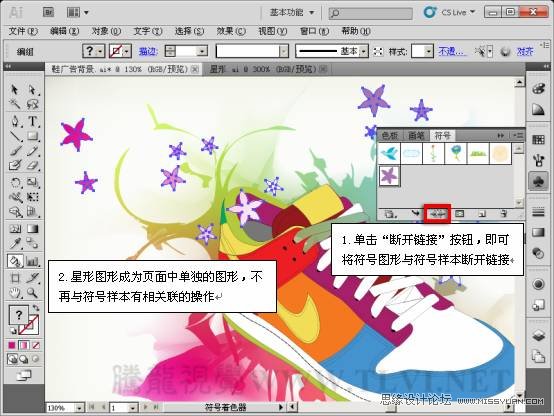The image size is (554, 416).
Task: Select the Gradient tool in toolbox
Action: tap(33, 229)
